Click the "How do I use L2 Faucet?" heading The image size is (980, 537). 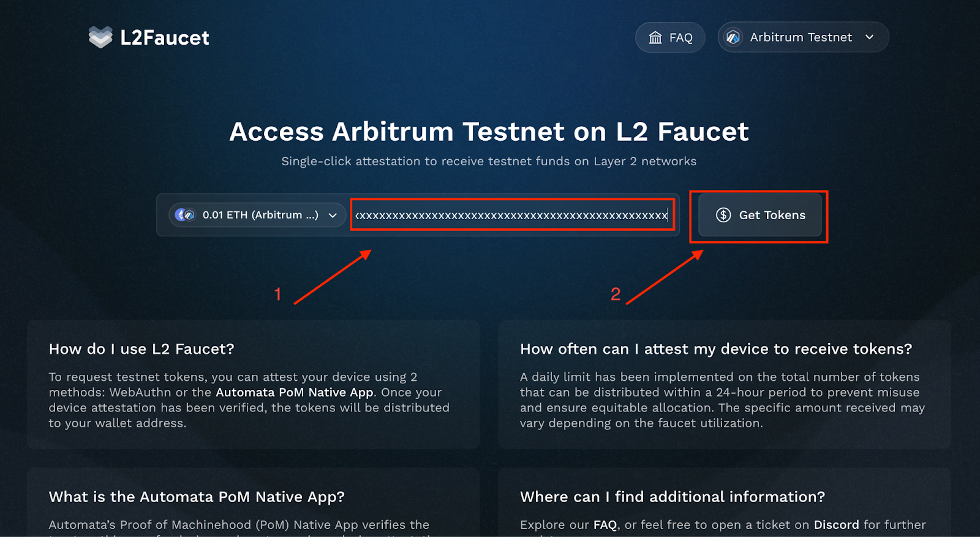tap(141, 349)
